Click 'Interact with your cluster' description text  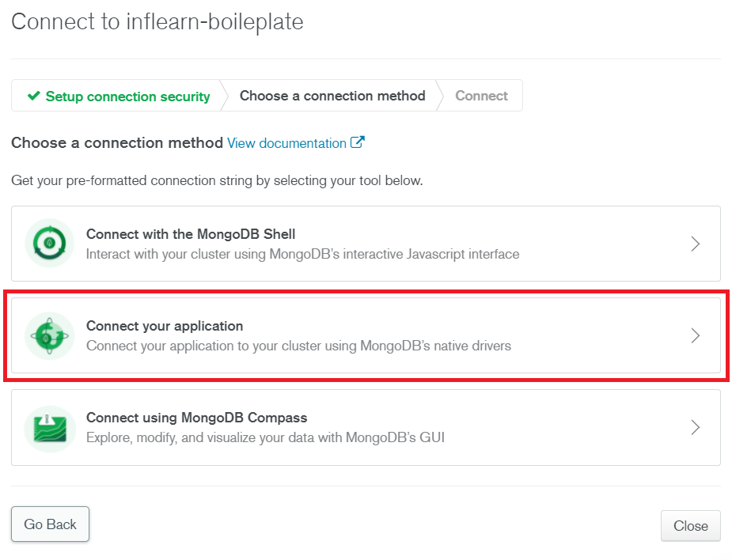click(302, 254)
